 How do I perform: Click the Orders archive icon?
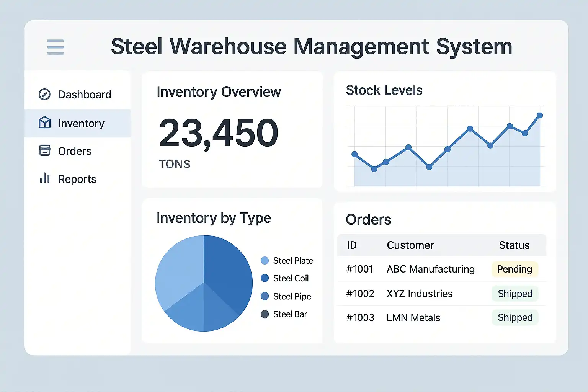pos(45,150)
